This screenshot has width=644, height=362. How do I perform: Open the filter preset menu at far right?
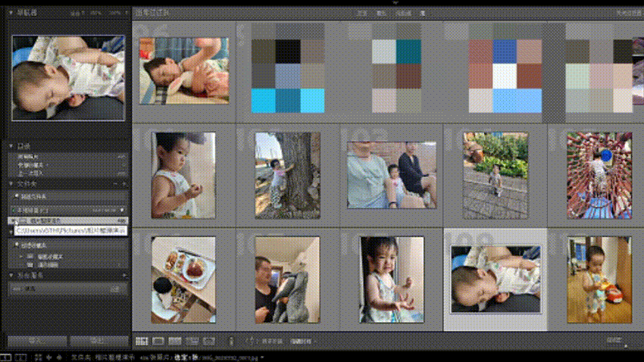tap(630, 13)
